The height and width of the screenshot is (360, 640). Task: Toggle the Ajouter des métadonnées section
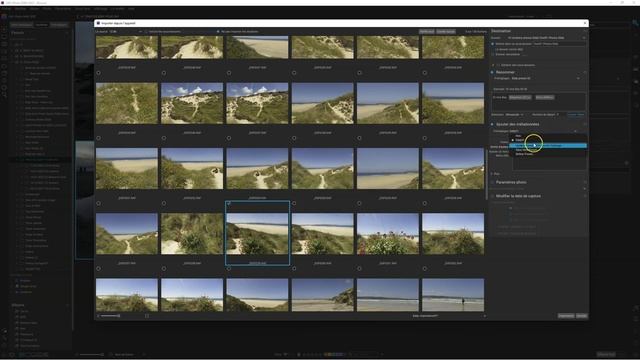pos(492,124)
